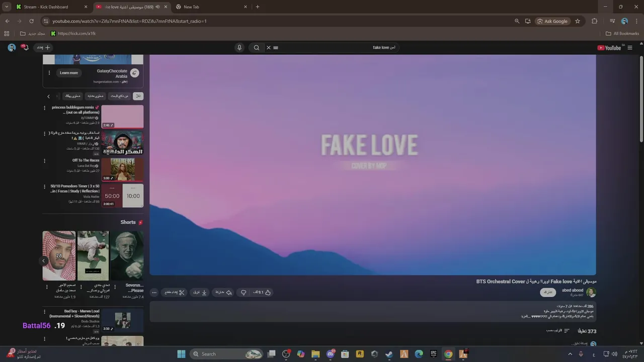Open the tab search dropdown arrow
The height and width of the screenshot is (362, 644).
7,7
